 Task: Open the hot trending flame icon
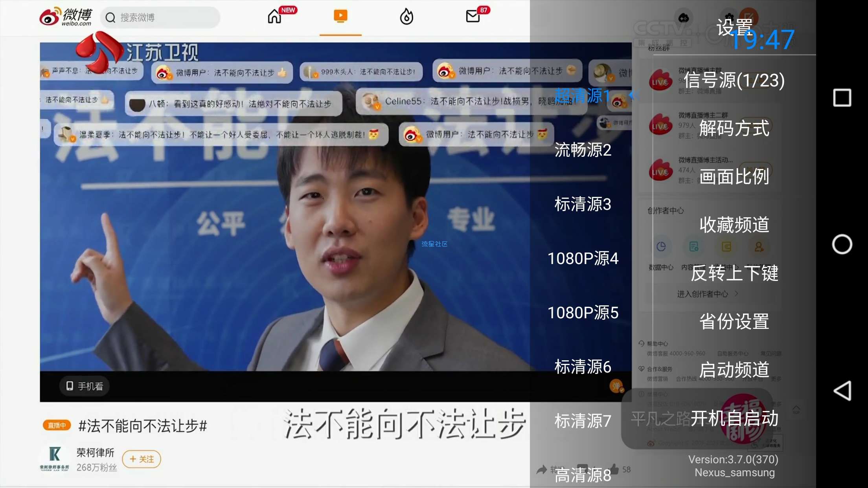tap(406, 17)
